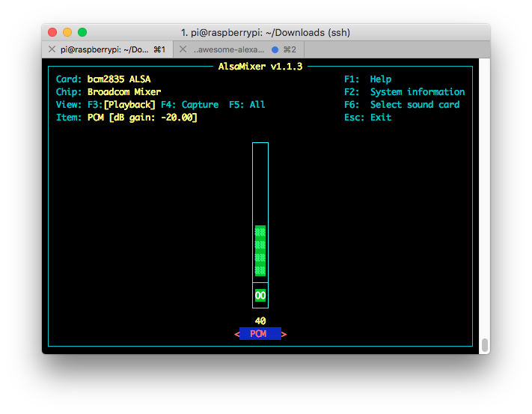Click F2: System information entry
The width and height of the screenshot is (532, 414).
(x=405, y=92)
